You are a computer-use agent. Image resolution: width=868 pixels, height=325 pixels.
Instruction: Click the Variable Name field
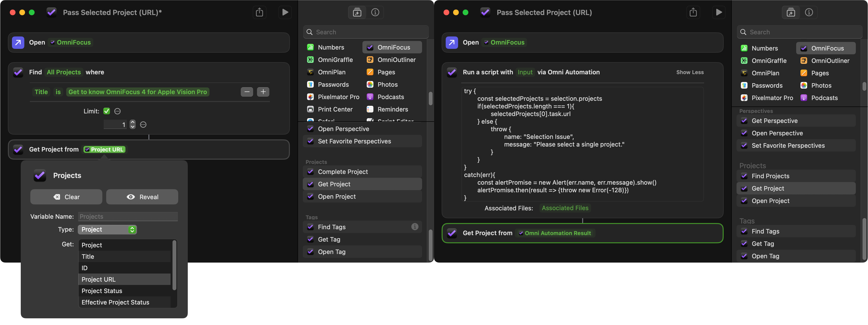tap(128, 217)
